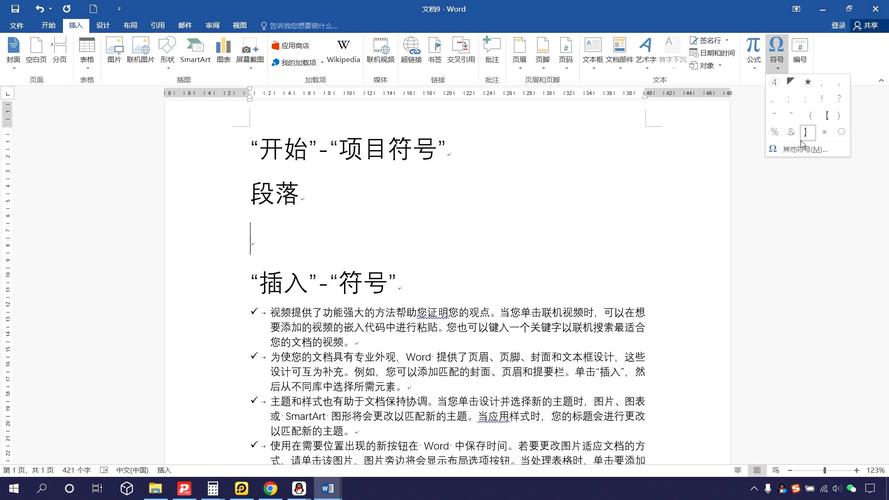This screenshot has height=500, width=889.
Task: Click the Share (共享) button
Action: pos(866,26)
